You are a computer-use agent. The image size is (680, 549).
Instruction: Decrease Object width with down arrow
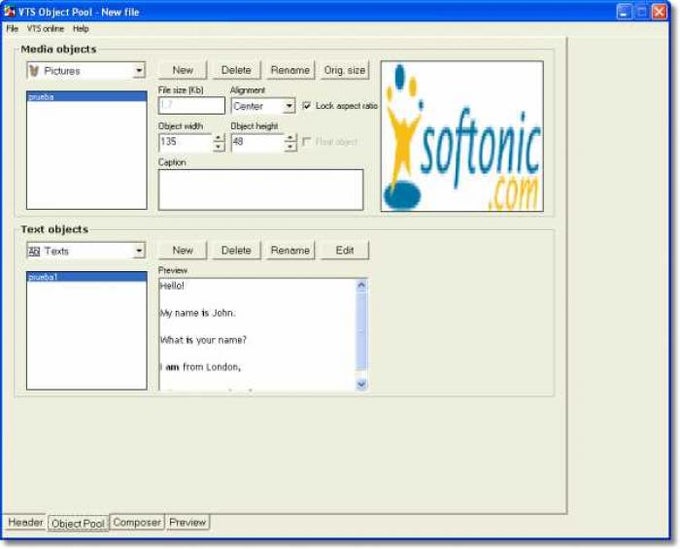[x=219, y=147]
